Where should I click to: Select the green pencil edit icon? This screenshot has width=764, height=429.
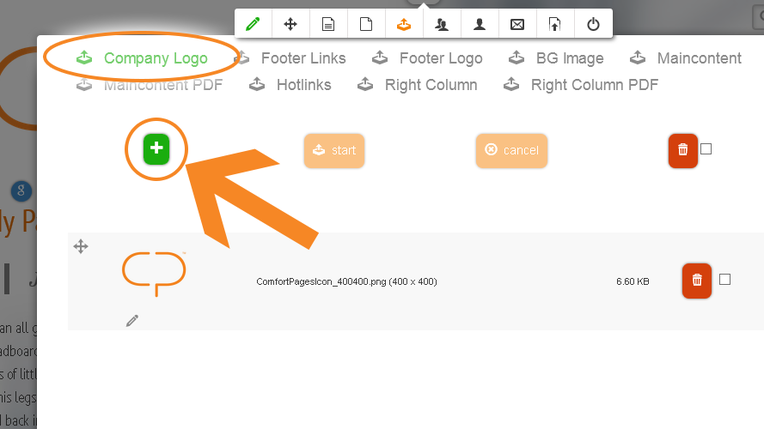coord(253,24)
